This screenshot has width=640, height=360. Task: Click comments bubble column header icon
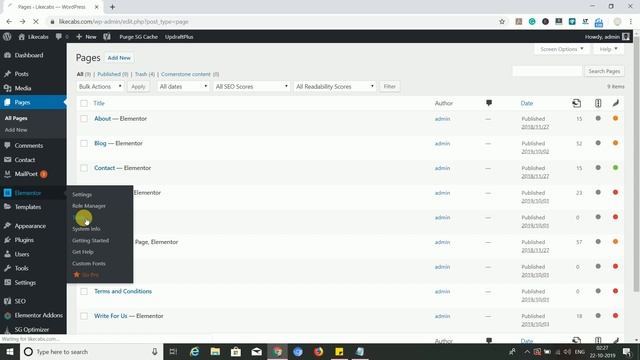coord(489,103)
